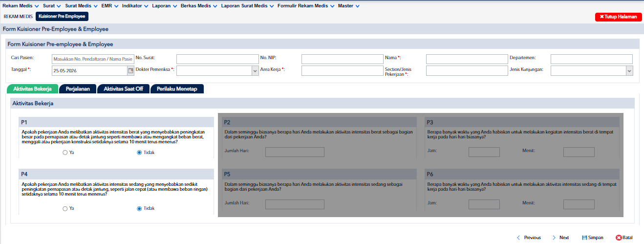Open the Laporan menu
This screenshot has width=644, height=244.
164,6
